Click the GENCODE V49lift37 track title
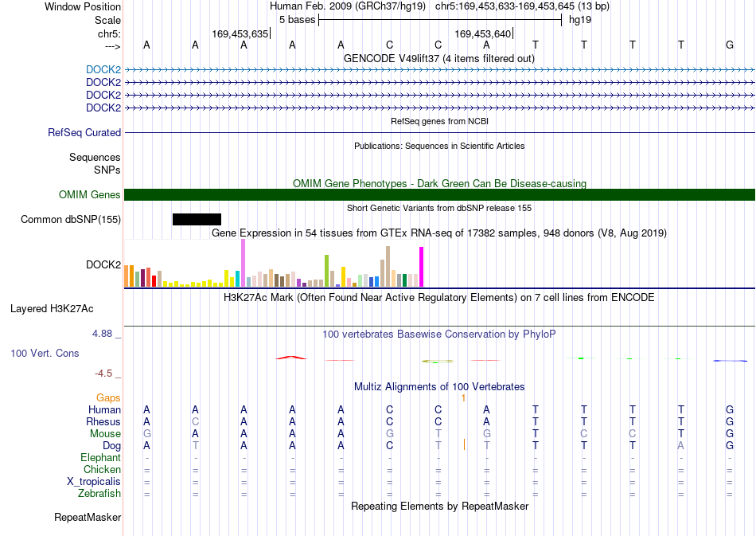This screenshot has height=536, width=756. click(x=438, y=59)
